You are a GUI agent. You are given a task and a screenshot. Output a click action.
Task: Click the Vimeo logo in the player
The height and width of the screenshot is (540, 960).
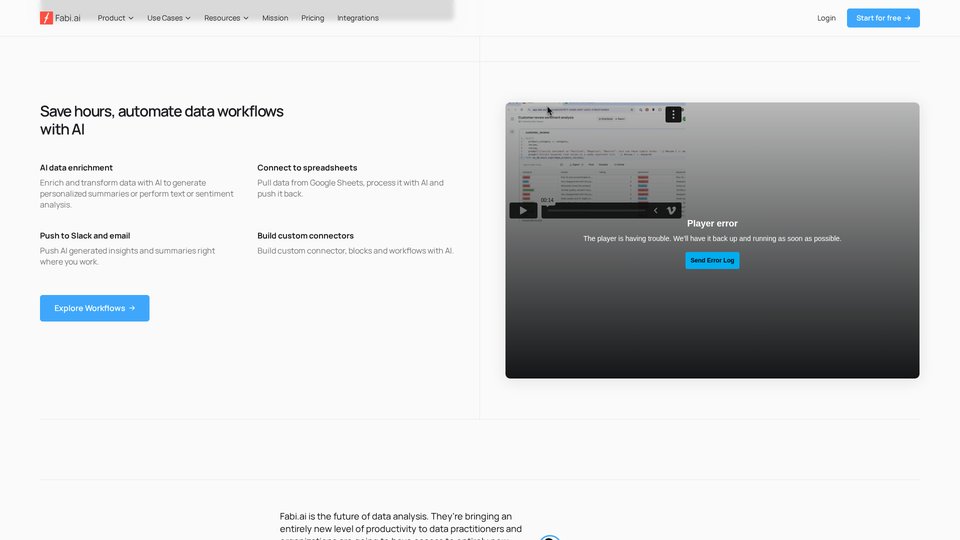[672, 210]
